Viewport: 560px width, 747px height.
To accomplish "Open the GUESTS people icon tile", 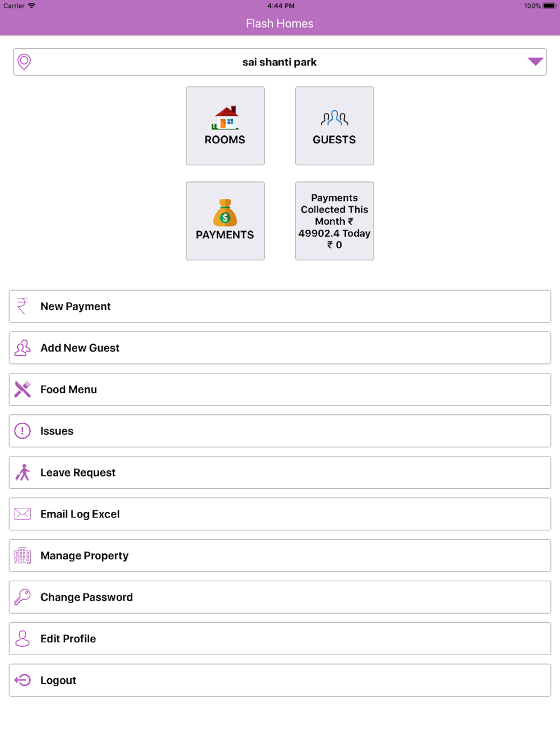I will (334, 126).
